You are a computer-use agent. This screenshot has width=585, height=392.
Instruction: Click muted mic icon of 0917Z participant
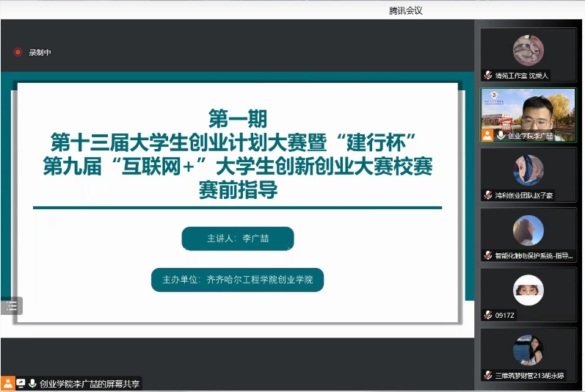tap(487, 316)
